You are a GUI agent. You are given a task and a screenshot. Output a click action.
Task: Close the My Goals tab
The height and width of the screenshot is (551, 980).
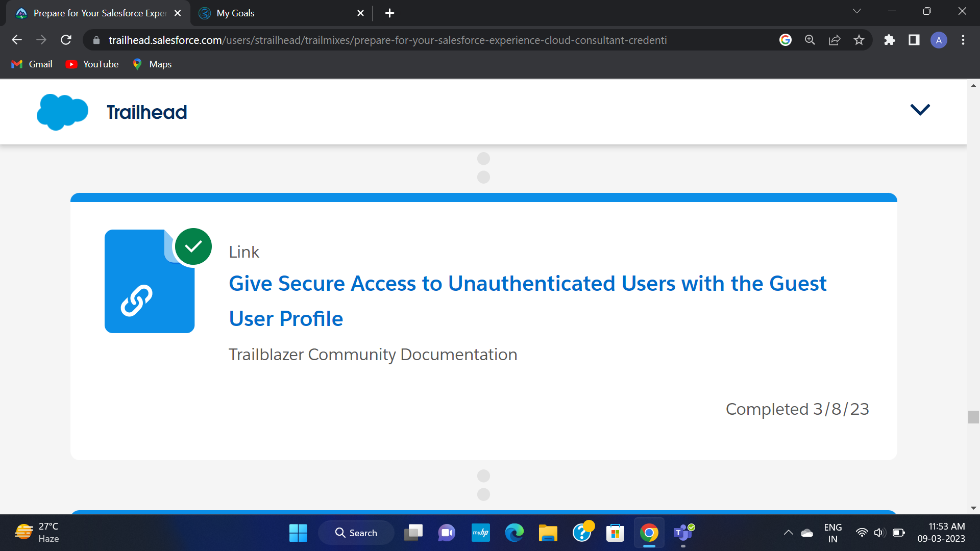tap(360, 13)
